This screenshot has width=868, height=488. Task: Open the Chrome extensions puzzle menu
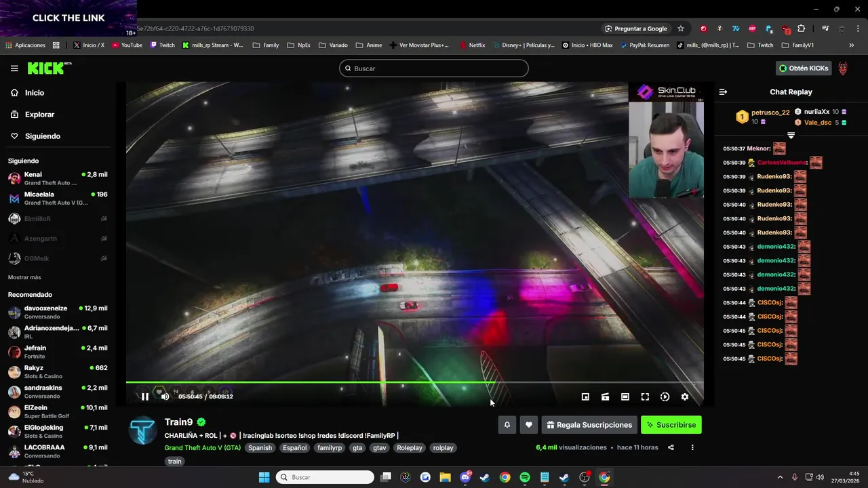click(802, 28)
